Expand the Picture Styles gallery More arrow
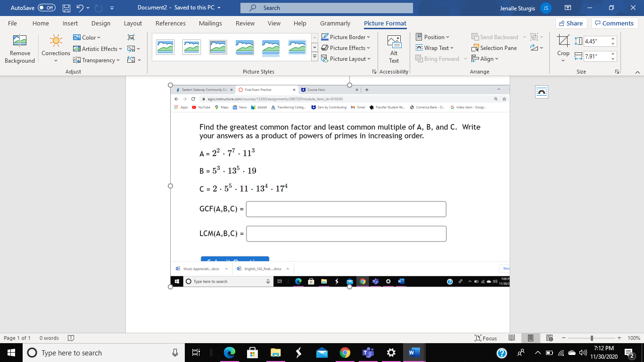 (315, 58)
